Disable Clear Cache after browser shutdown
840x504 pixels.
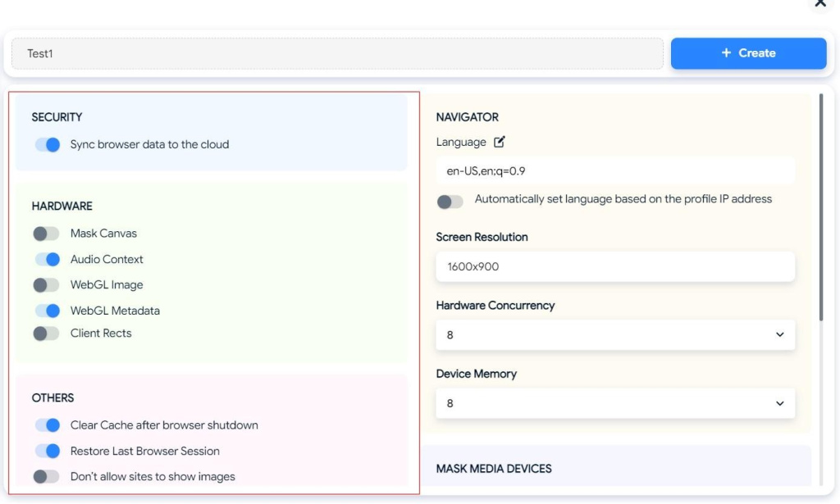point(48,425)
